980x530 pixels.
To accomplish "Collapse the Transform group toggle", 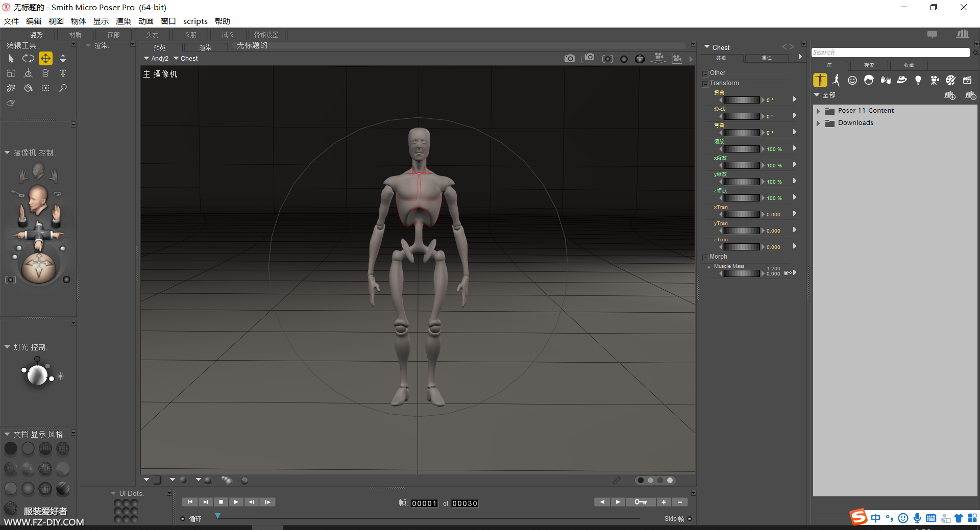I will pos(705,84).
